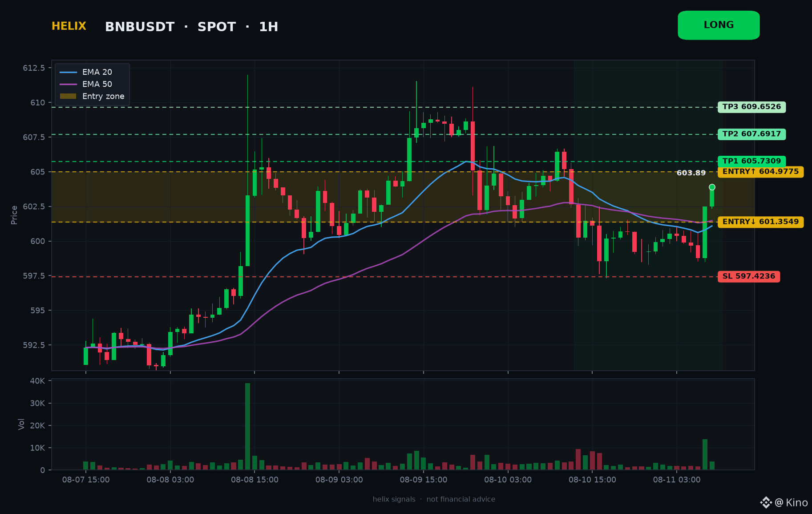This screenshot has width=812, height=514.
Task: Click the 30K volume axis label
Action: [x=37, y=403]
